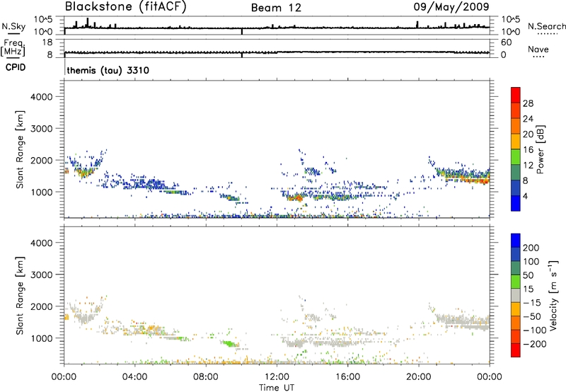Click the "04:00" time tick label
The width and height of the screenshot is (566, 392).
(x=134, y=377)
